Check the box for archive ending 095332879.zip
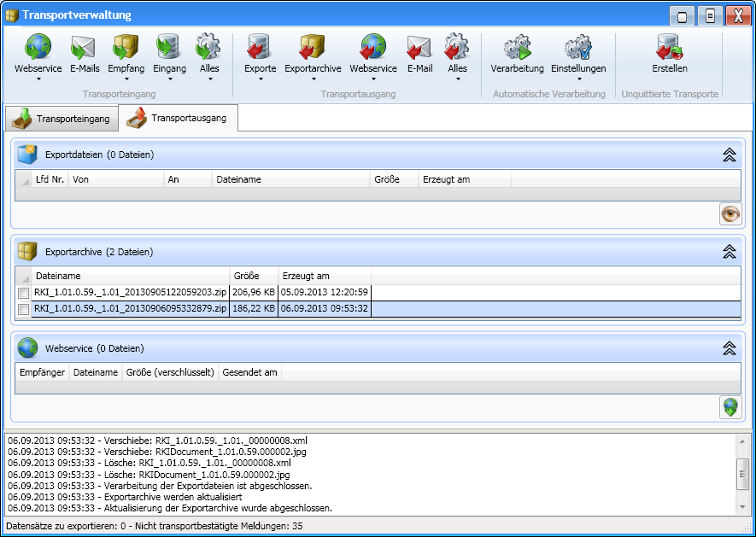This screenshot has width=756, height=537. coord(23,309)
